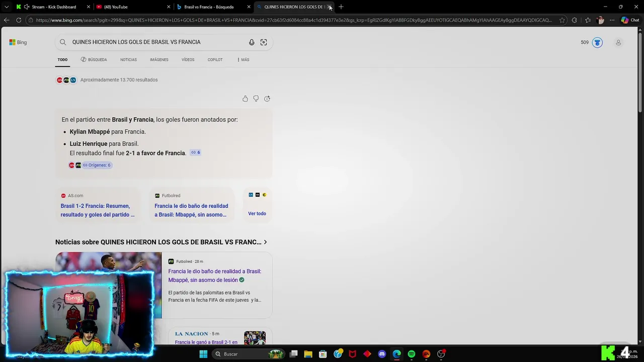Open Windows Start menu
The height and width of the screenshot is (362, 644).
203,354
